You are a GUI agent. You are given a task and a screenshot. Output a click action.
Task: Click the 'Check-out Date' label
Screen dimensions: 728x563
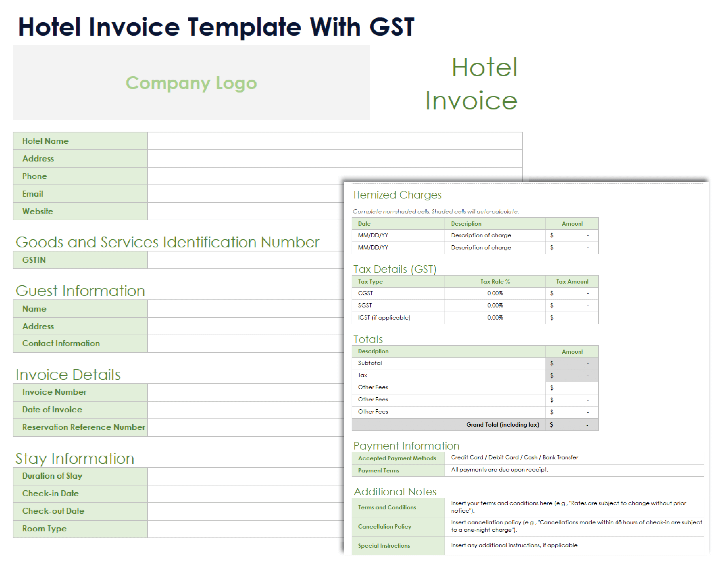point(80,512)
